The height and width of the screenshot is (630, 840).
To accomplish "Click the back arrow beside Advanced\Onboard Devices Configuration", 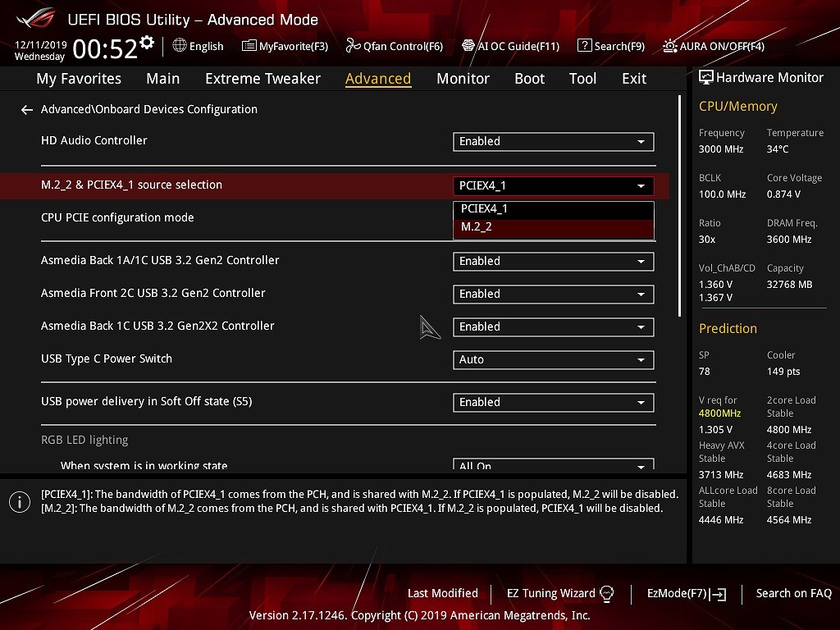I will [27, 109].
